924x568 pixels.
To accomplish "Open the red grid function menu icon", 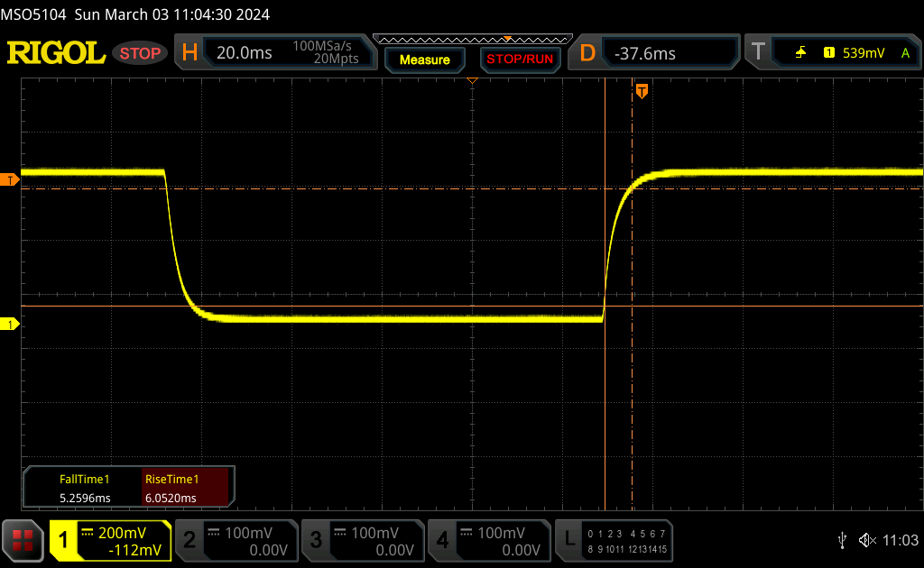I will coord(23,540).
